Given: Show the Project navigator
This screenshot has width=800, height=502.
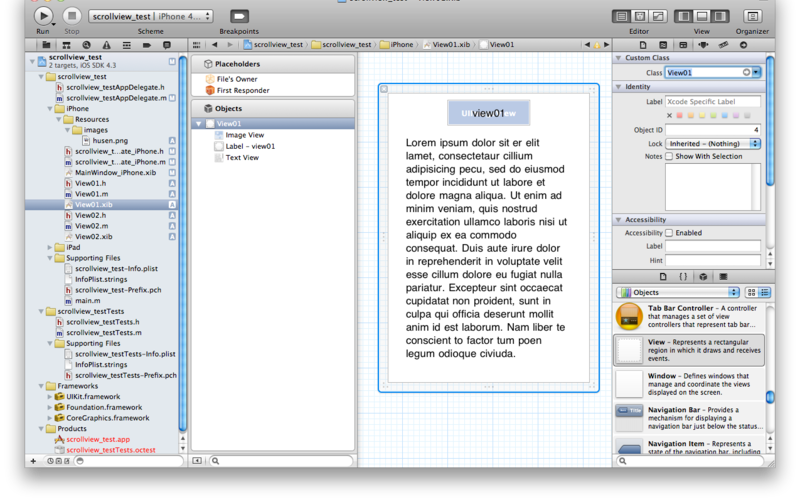Looking at the screenshot, I should pyautogui.click(x=46, y=45).
